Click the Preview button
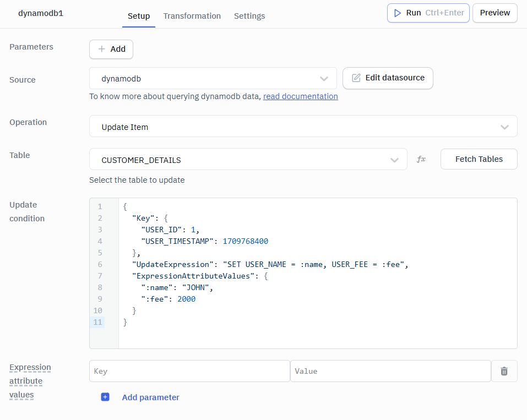Viewport: 527px width, 420px height. [x=495, y=13]
